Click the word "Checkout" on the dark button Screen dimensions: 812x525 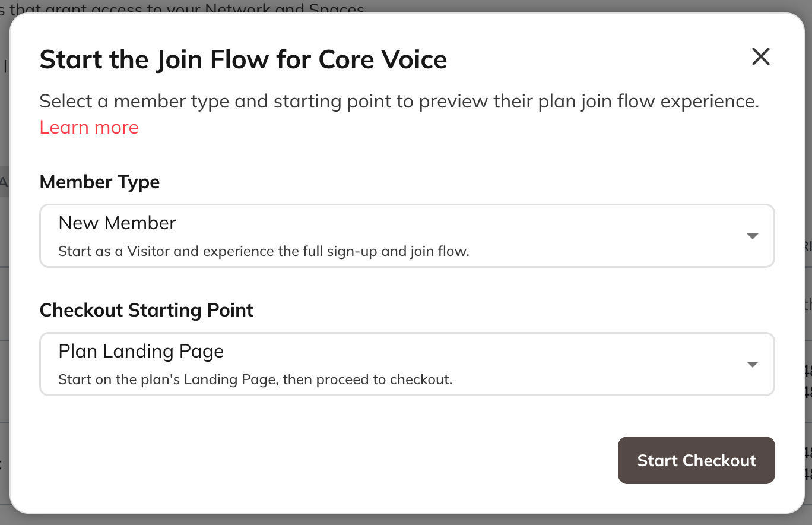(x=719, y=461)
